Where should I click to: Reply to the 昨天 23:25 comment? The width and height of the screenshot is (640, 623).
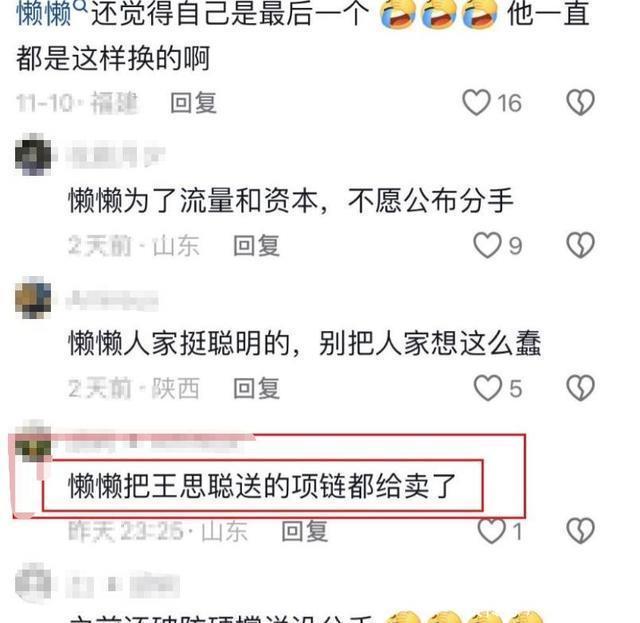pos(304,531)
